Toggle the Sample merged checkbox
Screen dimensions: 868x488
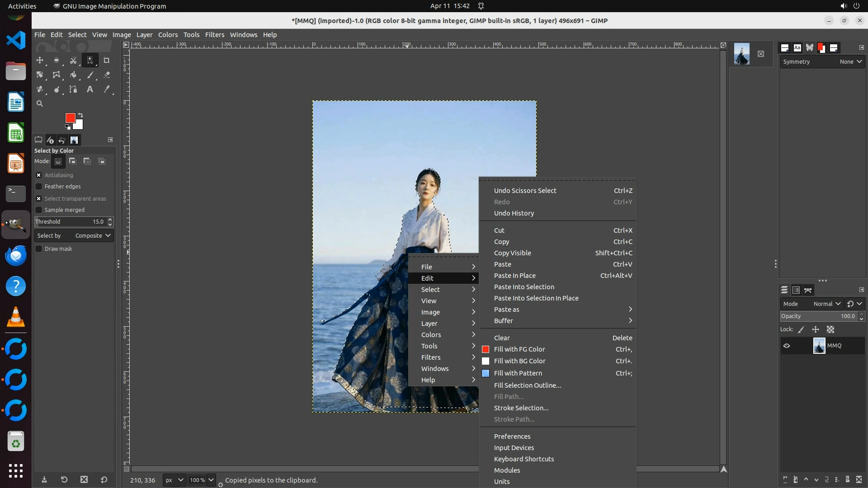(x=39, y=210)
